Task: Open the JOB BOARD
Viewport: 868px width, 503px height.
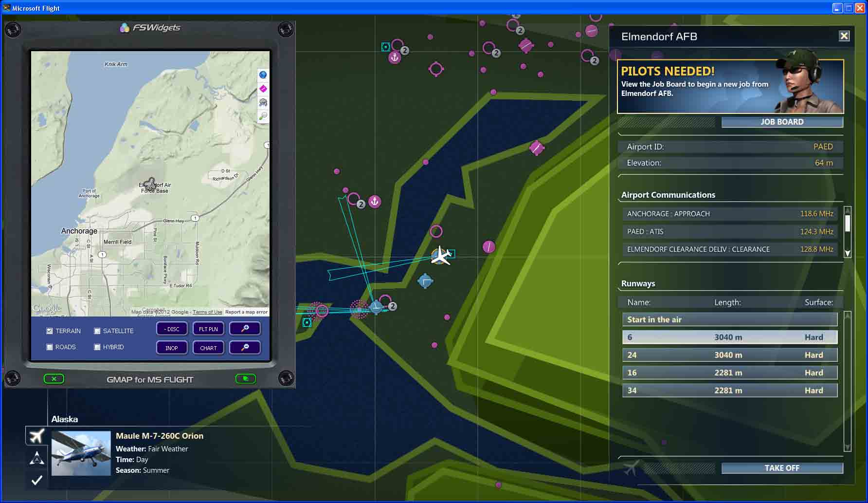Action: tap(782, 122)
